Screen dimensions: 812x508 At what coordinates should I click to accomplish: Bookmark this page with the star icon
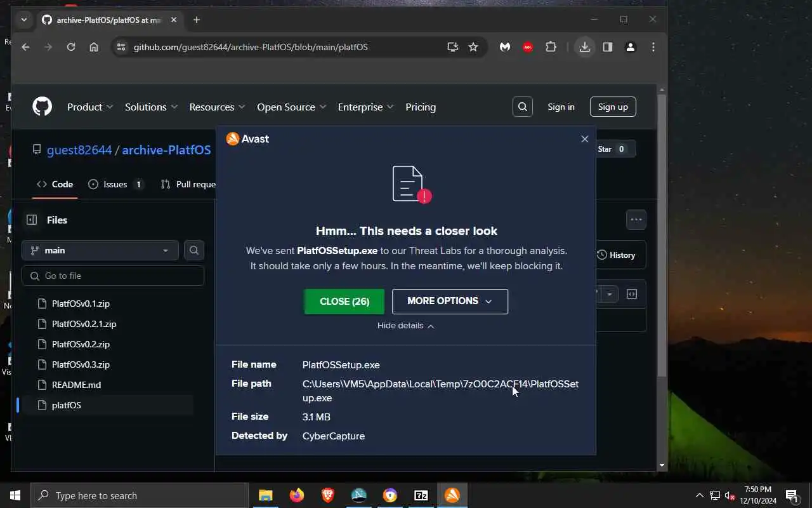click(473, 47)
